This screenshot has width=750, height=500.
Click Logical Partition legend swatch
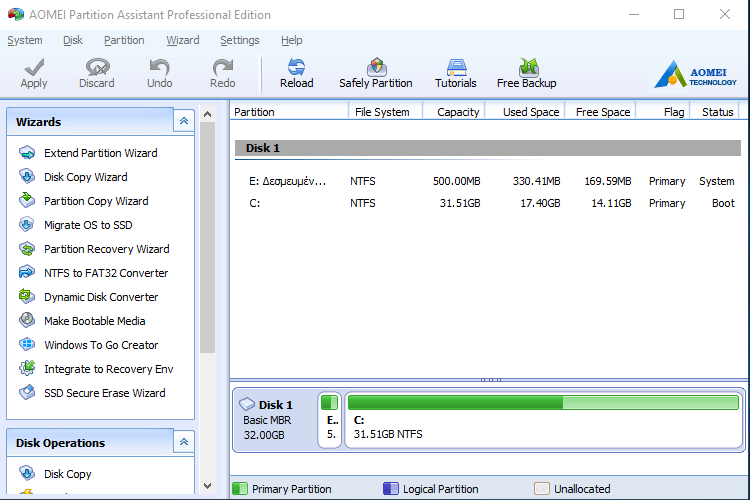391,489
